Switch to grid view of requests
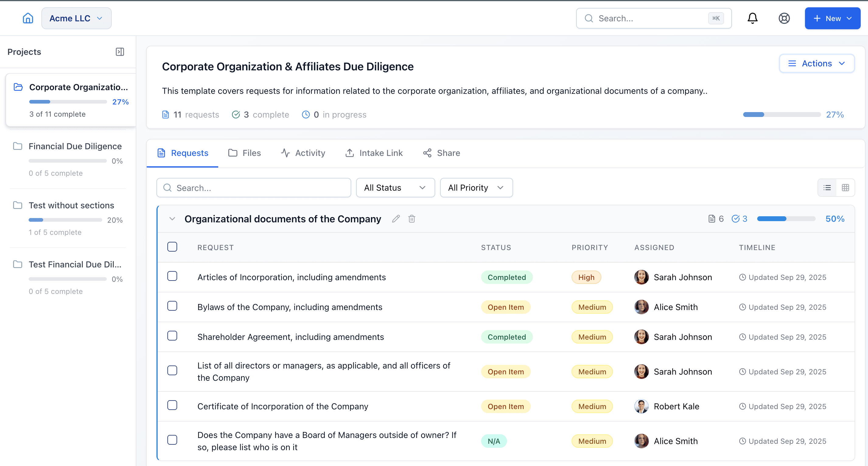This screenshot has height=466, width=868. pos(846,188)
